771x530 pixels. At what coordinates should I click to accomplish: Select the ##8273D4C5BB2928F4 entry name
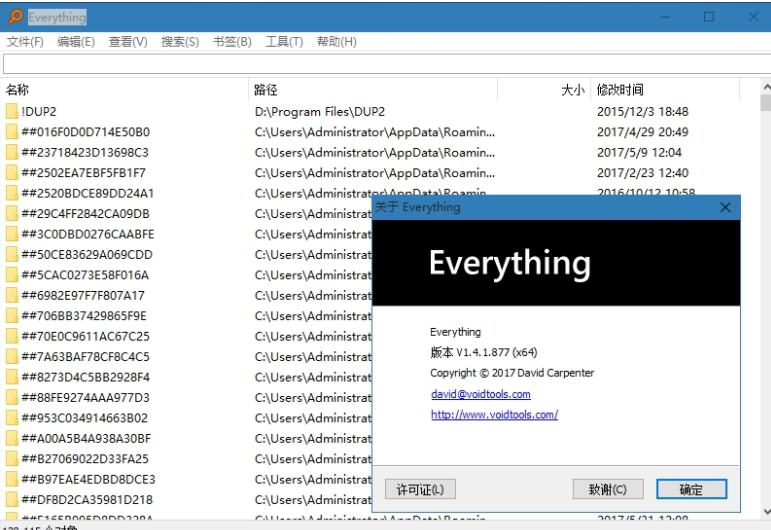[86, 377]
